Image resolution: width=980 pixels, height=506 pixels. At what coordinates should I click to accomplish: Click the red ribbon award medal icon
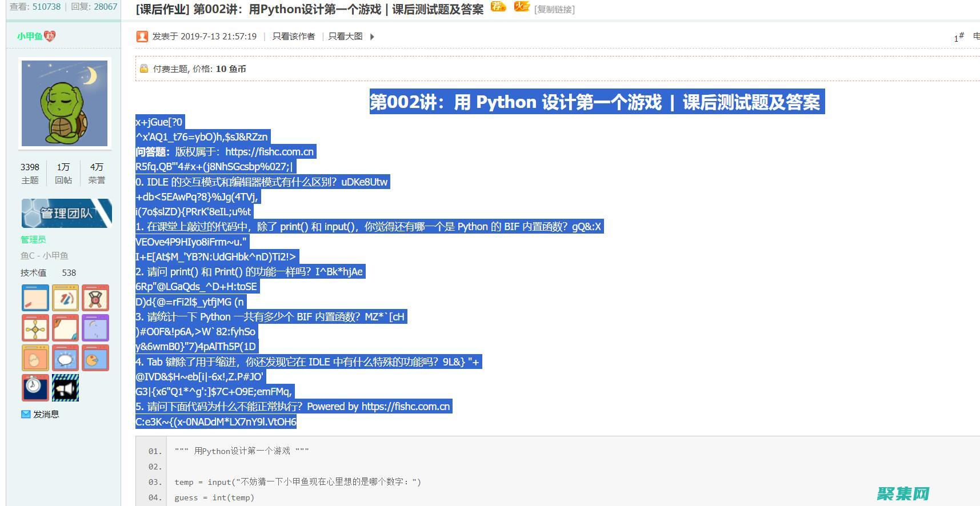pos(95,298)
